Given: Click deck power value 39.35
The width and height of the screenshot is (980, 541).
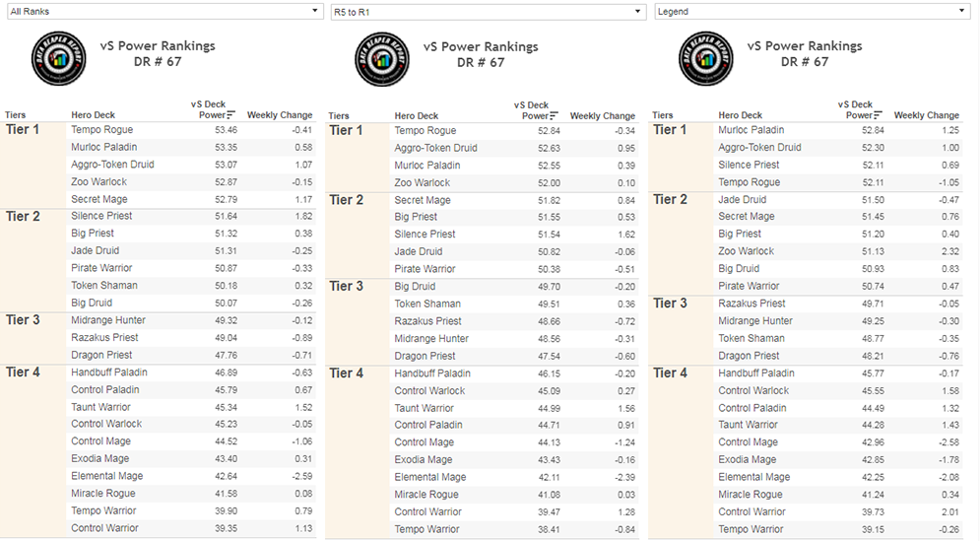Looking at the screenshot, I should (x=227, y=528).
